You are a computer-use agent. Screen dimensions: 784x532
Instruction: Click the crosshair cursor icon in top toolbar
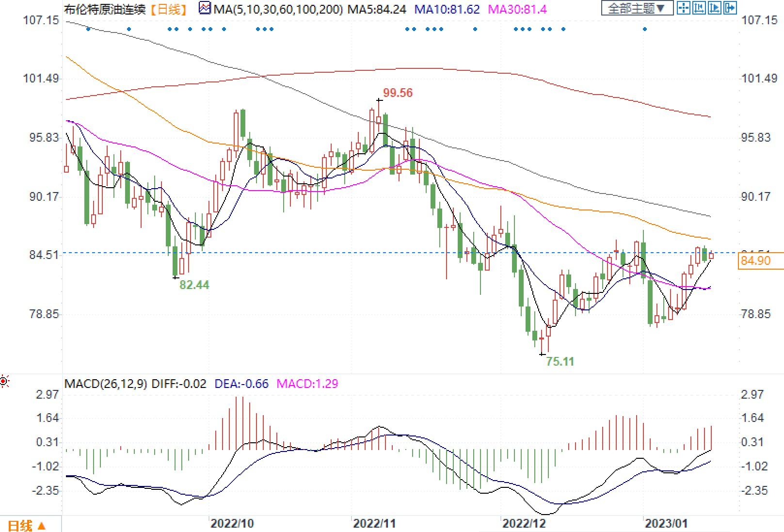pyautogui.click(x=684, y=8)
